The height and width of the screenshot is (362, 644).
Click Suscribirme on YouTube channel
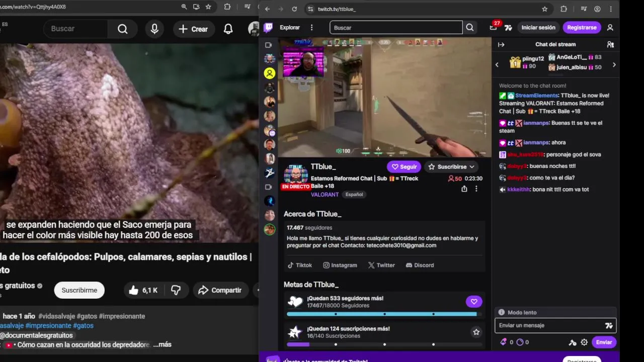tap(79, 290)
